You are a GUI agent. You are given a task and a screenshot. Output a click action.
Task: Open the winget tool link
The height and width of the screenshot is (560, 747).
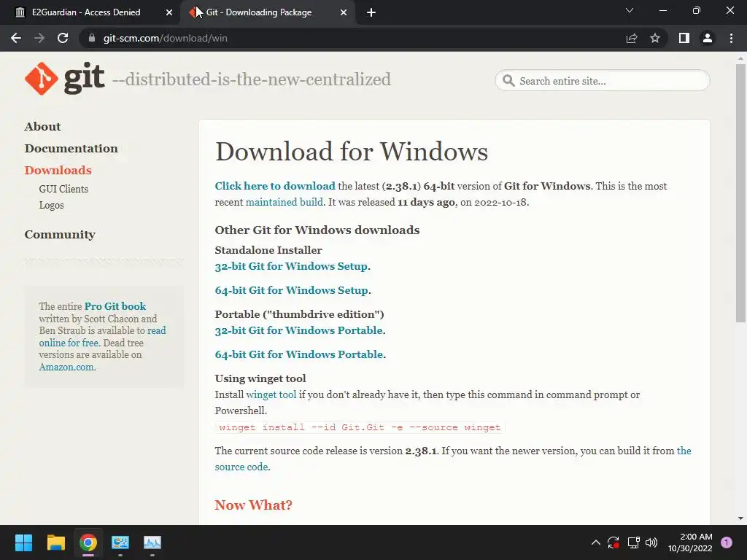pyautogui.click(x=271, y=394)
